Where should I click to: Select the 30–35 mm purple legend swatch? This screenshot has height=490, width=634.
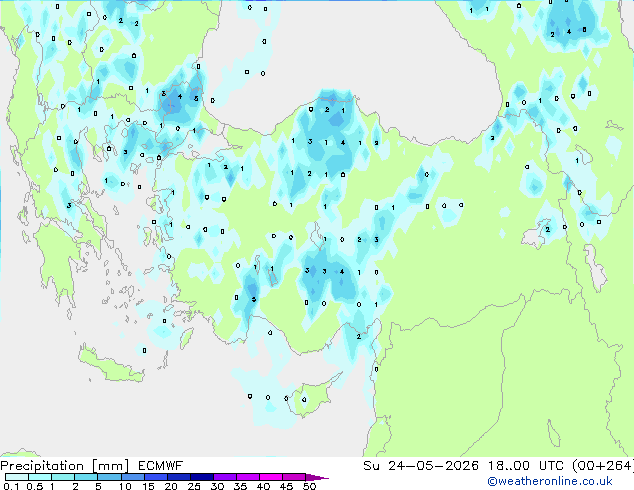pyautogui.click(x=224, y=477)
